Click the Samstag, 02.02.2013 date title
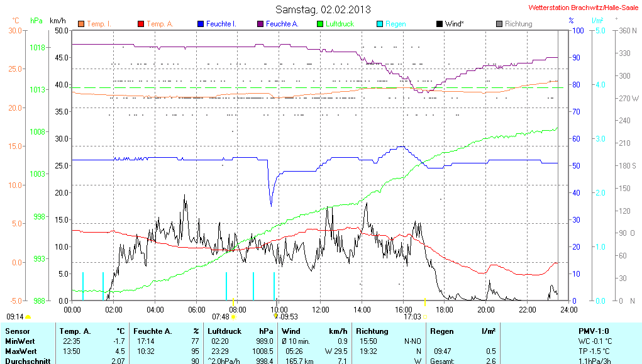This screenshot has height=364, width=642. [x=323, y=9]
